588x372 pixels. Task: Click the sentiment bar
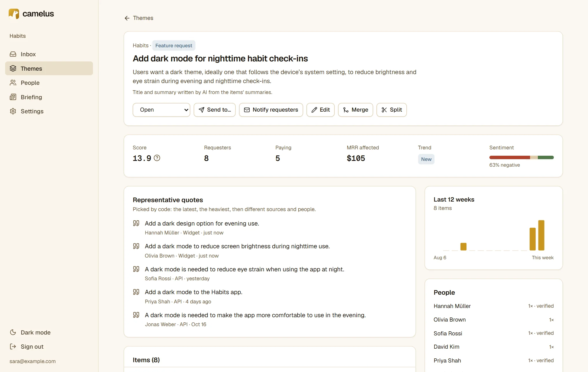(x=521, y=157)
